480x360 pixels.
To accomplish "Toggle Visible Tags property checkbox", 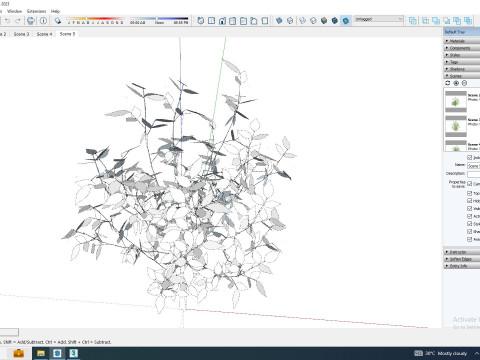I will coord(470,209).
